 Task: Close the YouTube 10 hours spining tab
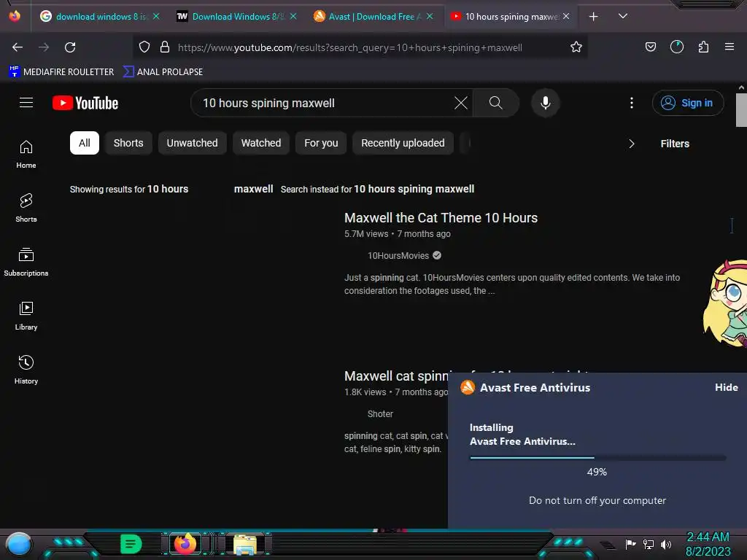(x=566, y=16)
